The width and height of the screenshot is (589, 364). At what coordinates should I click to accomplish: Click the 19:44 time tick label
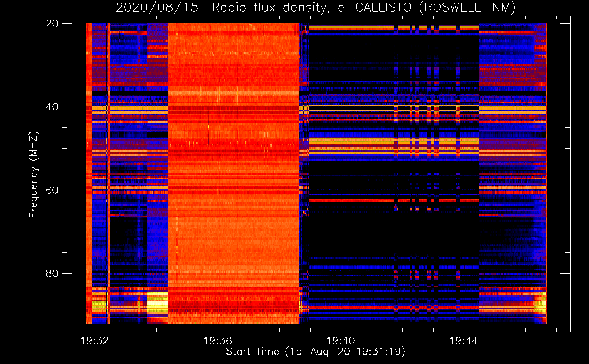[464, 341]
